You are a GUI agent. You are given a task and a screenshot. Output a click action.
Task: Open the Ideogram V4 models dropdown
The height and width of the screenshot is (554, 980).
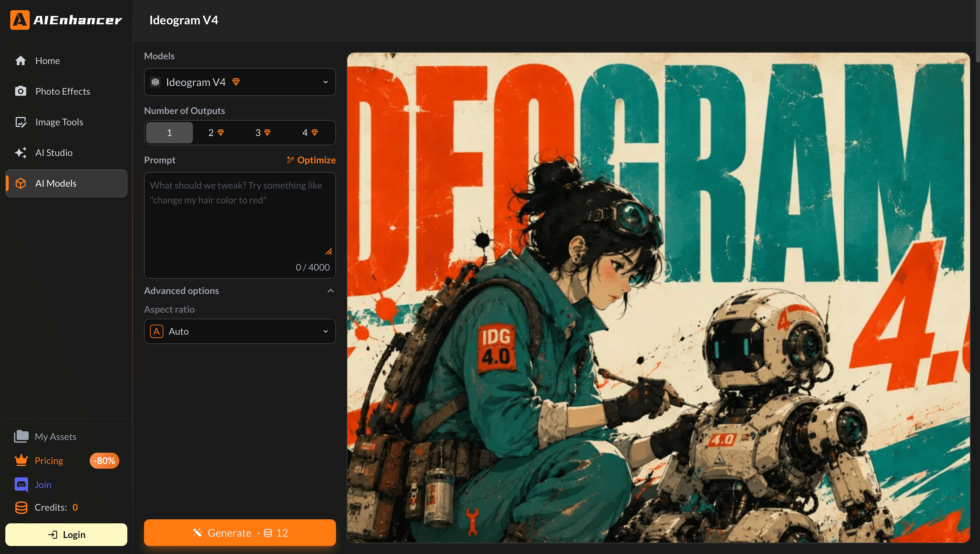click(240, 82)
